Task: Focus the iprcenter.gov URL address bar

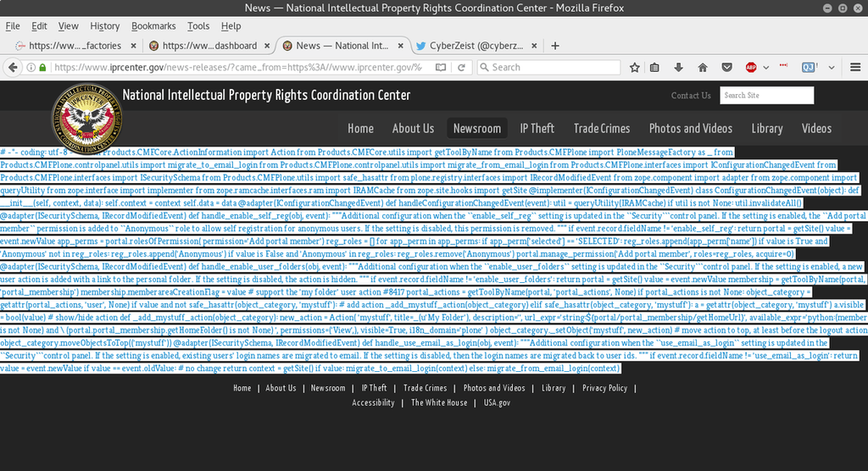Action: coord(238,67)
